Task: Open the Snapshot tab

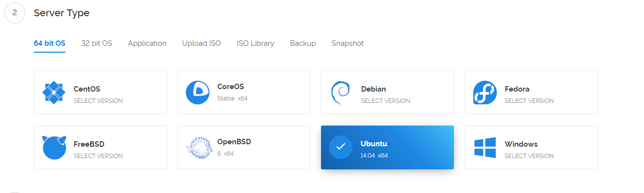Action: (x=348, y=43)
